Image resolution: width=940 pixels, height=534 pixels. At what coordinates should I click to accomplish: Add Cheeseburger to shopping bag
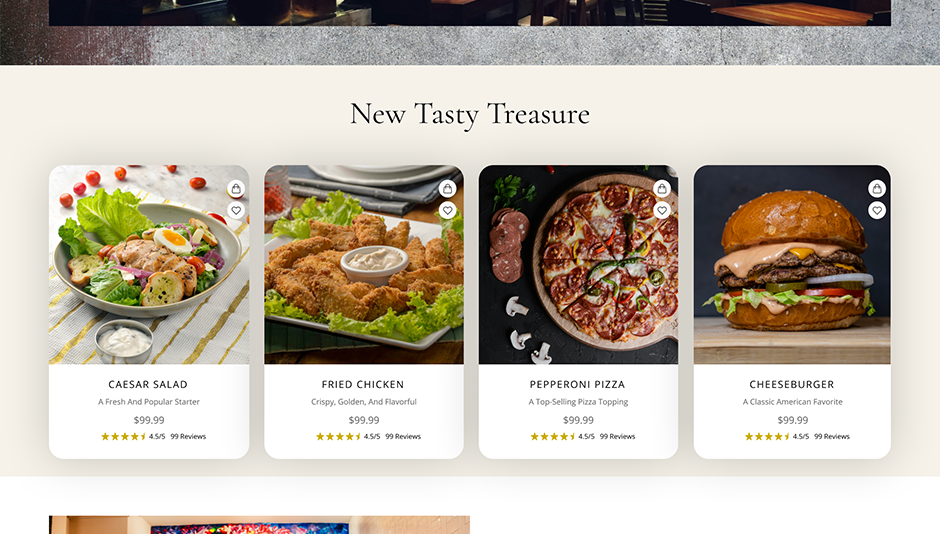[877, 189]
